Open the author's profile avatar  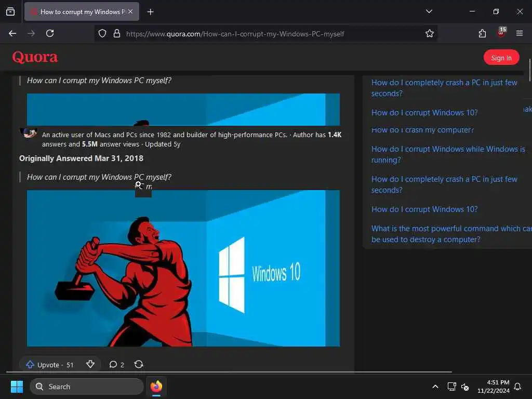(29, 134)
